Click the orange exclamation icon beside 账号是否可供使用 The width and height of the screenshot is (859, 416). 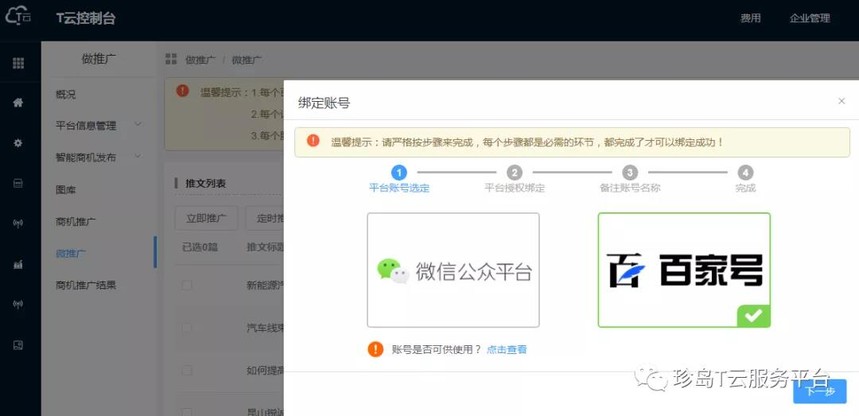pyautogui.click(x=375, y=349)
